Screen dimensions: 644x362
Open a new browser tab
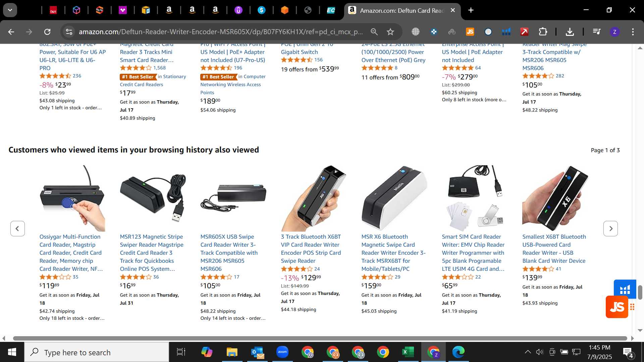point(471,10)
